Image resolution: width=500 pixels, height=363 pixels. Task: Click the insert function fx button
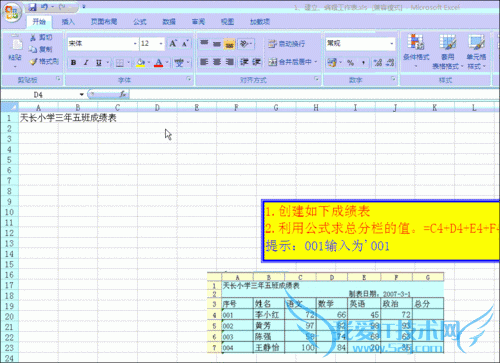[x=123, y=95]
